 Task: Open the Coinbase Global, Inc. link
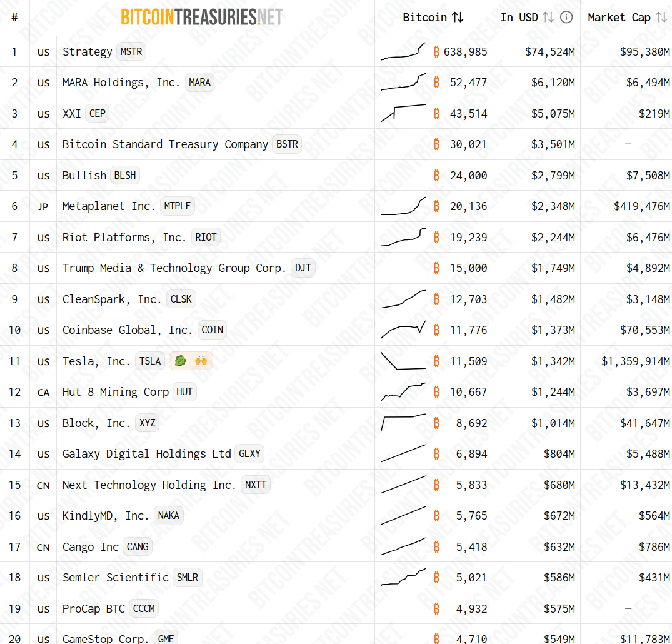point(128,330)
